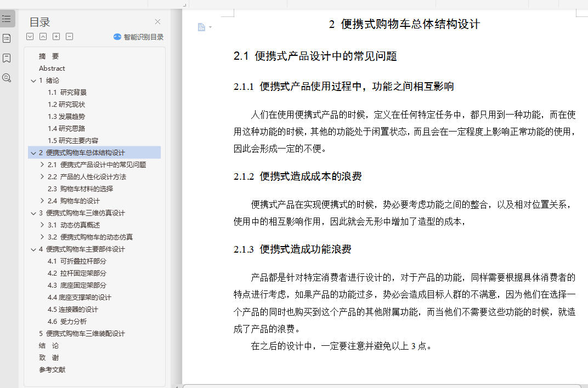
Task: Click chapter title '2 便携式购物车总体结构设计' in document
Action: (404, 24)
